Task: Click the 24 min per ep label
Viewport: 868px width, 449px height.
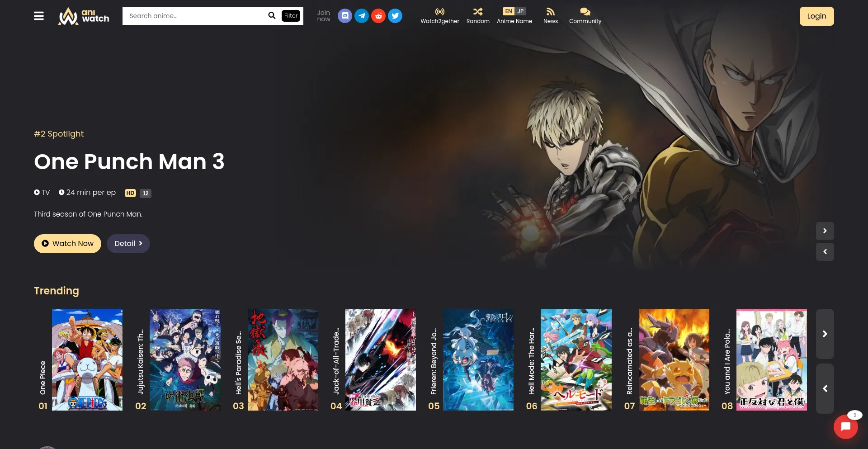Action: [87, 193]
